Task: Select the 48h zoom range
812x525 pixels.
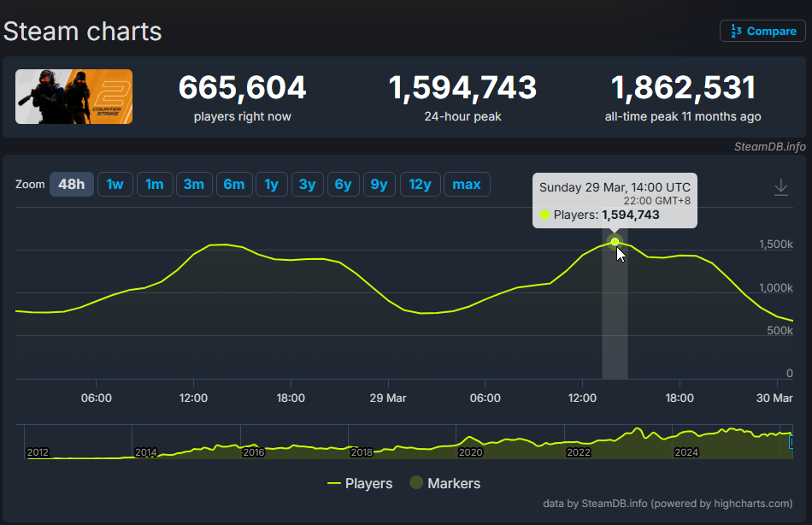Action: coord(72,185)
